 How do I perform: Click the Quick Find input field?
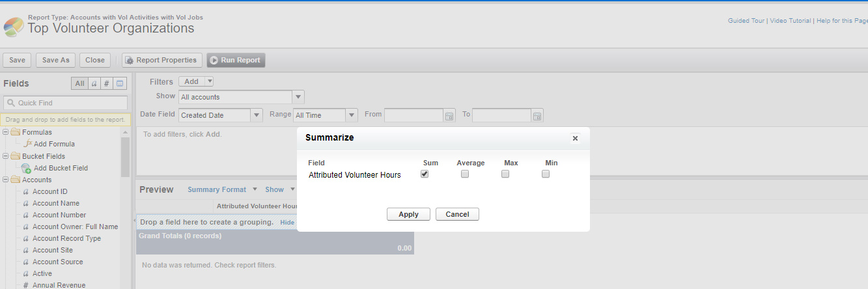pos(66,103)
